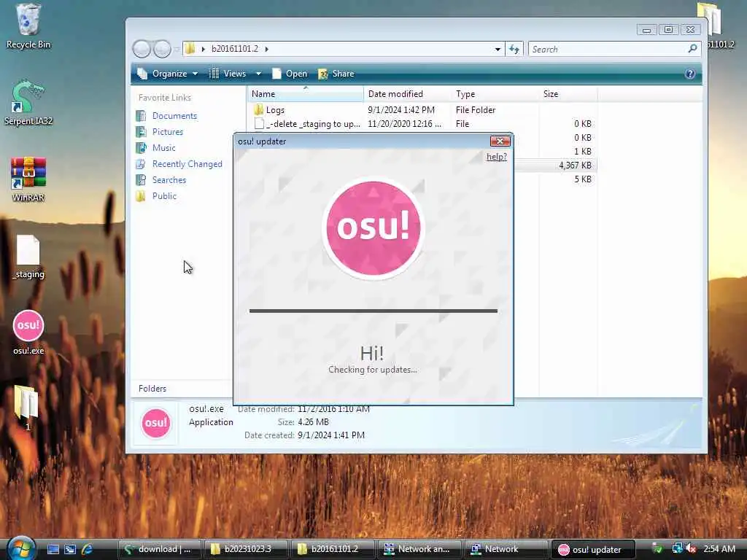Viewport: 747px width, 560px height.
Task: Click in the explorer Search field
Action: (608, 49)
